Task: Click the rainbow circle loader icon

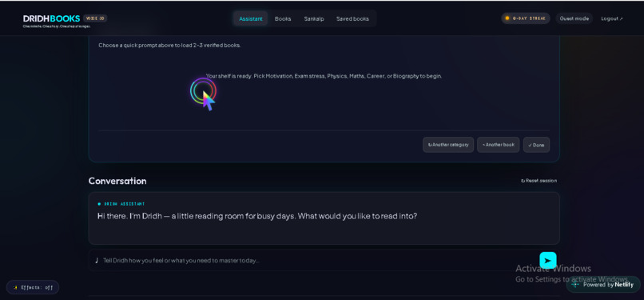Action: 203,91
